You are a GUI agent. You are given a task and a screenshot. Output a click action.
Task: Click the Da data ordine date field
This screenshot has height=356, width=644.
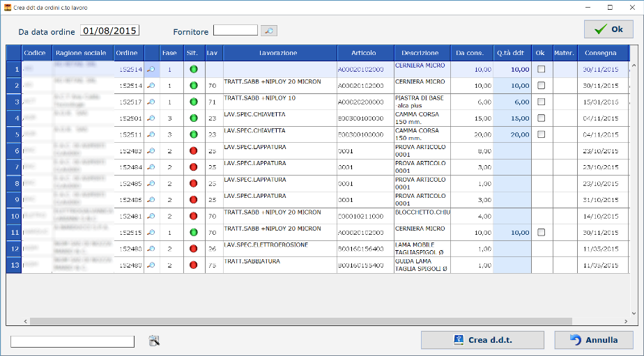(109, 31)
